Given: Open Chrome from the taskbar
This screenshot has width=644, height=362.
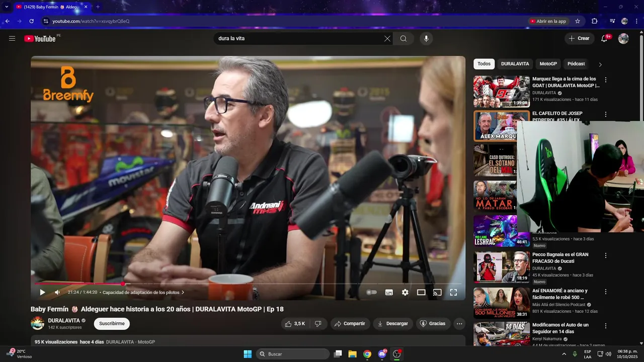Looking at the screenshot, I should [367, 354].
